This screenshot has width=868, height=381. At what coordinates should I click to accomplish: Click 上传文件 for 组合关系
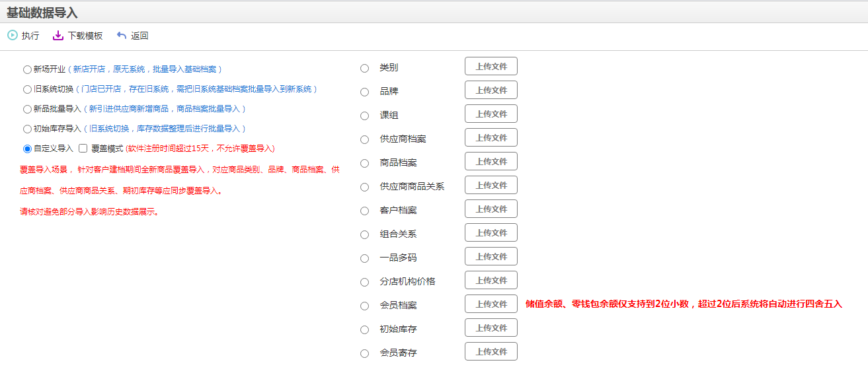coord(491,233)
